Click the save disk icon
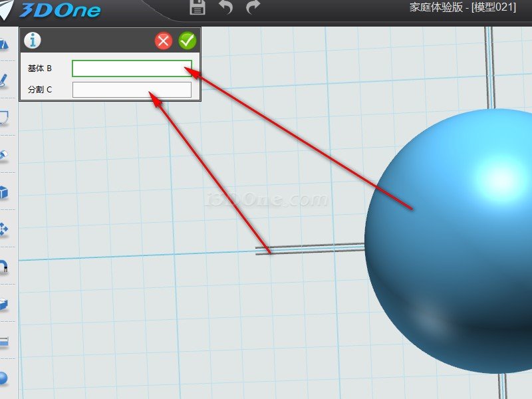 197,8
